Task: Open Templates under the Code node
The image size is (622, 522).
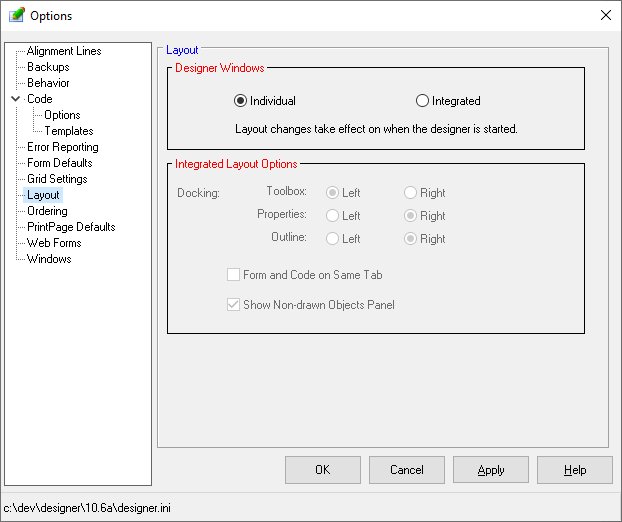Action: (x=68, y=131)
